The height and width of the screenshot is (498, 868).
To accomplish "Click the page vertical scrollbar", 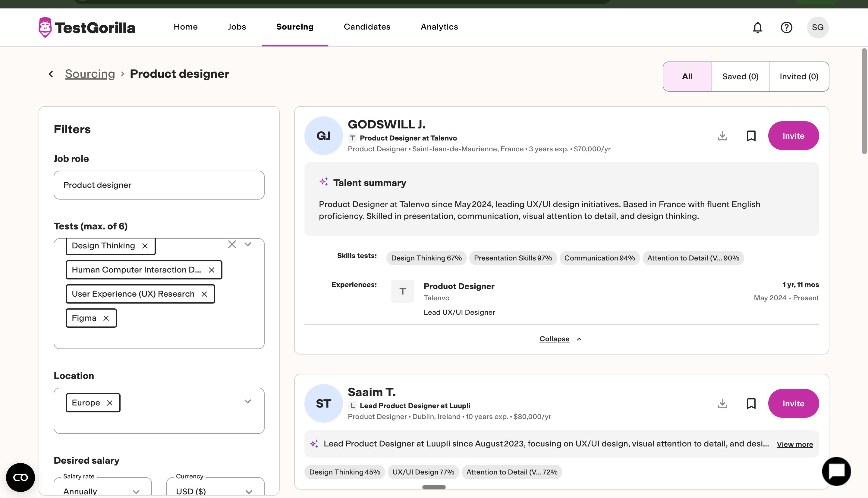I will (864, 101).
